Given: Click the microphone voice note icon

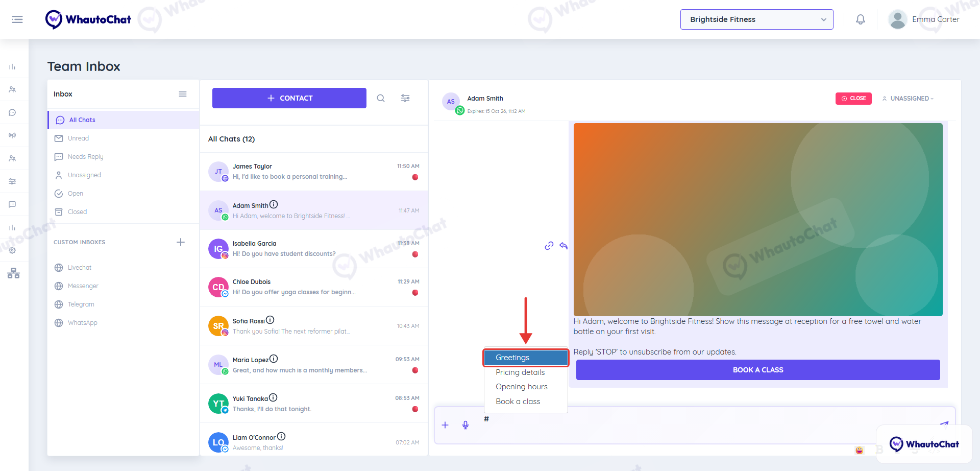Looking at the screenshot, I should [x=465, y=425].
